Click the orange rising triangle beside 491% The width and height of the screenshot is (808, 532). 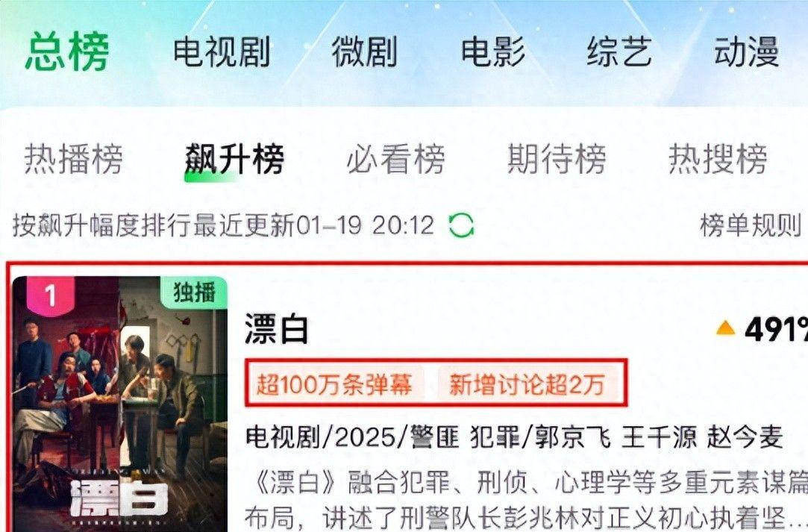[x=725, y=328]
